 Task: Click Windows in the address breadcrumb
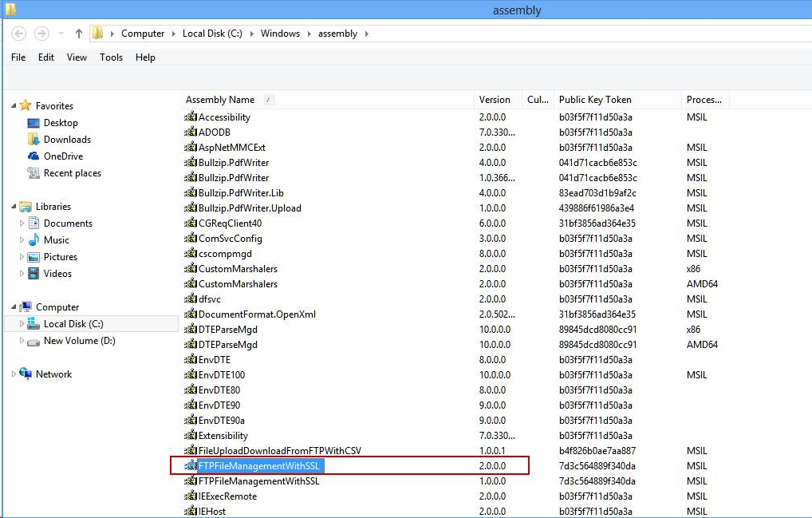280,34
